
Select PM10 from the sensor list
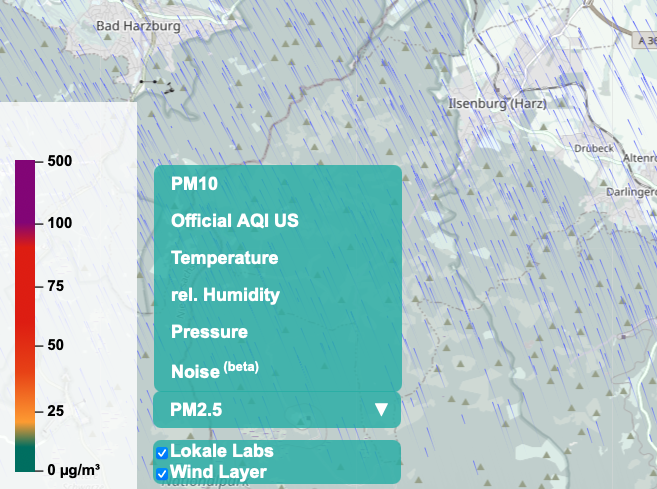[x=195, y=184]
